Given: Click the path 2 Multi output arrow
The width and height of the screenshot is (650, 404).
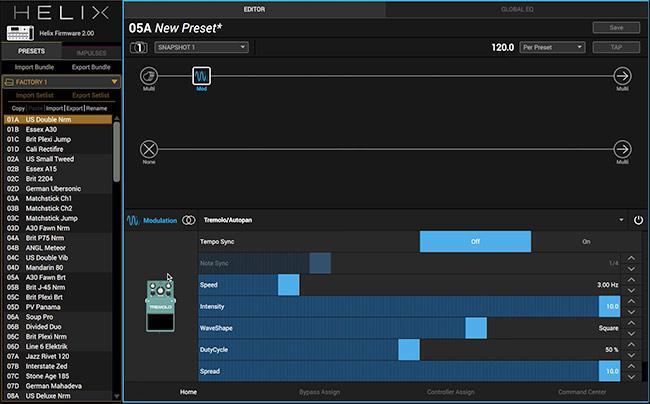Looking at the screenshot, I should coord(622,149).
